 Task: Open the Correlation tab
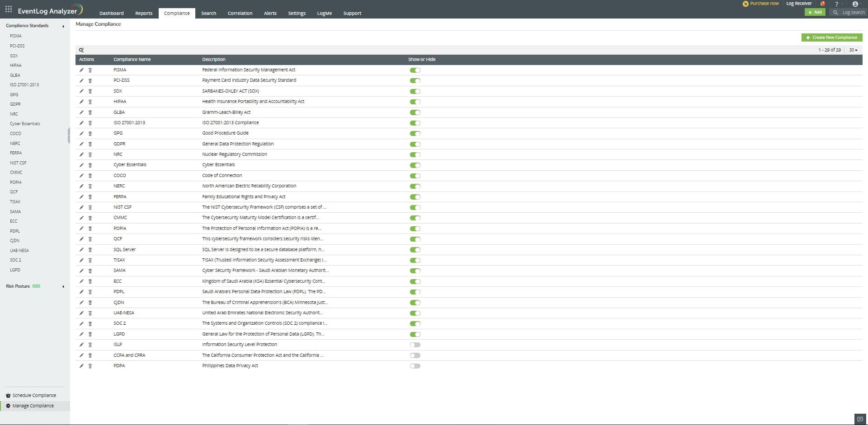coord(240,13)
